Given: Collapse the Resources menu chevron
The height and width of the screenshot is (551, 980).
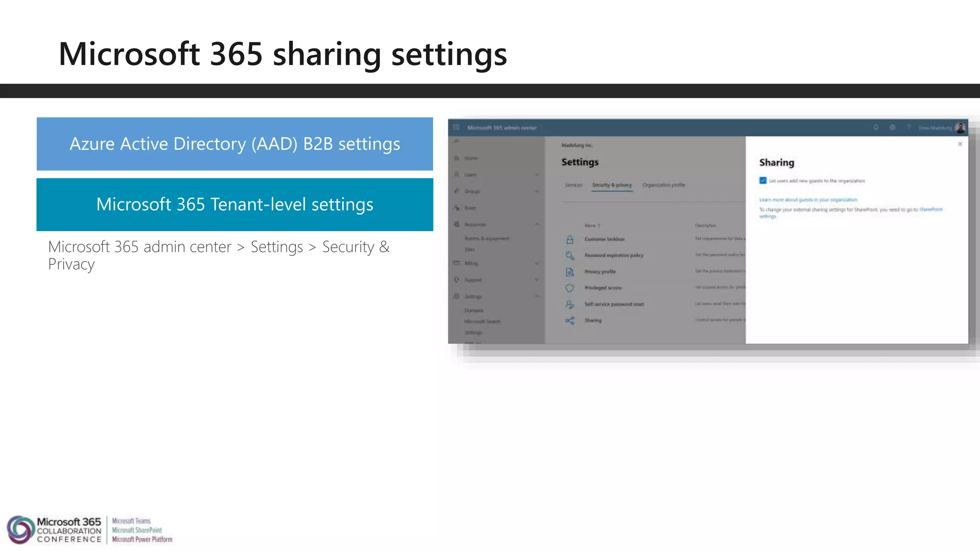Looking at the screenshot, I should coord(537,224).
